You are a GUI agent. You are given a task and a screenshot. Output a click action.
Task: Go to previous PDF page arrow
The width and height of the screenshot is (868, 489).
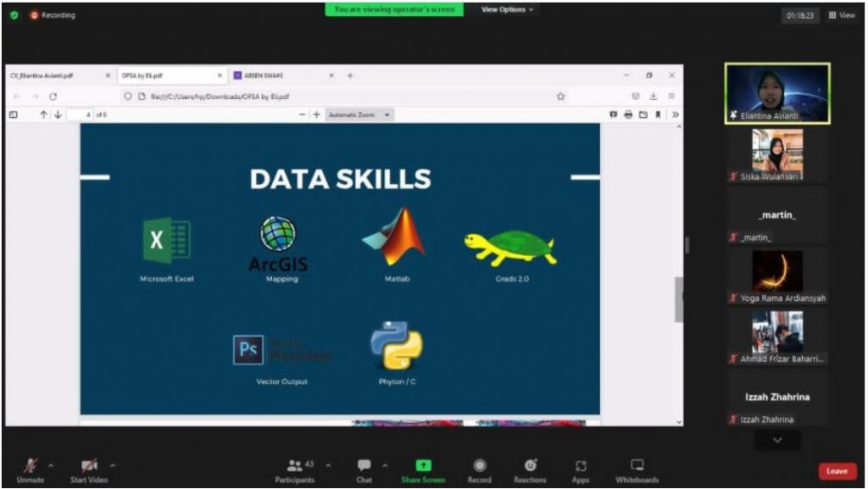pyautogui.click(x=43, y=114)
